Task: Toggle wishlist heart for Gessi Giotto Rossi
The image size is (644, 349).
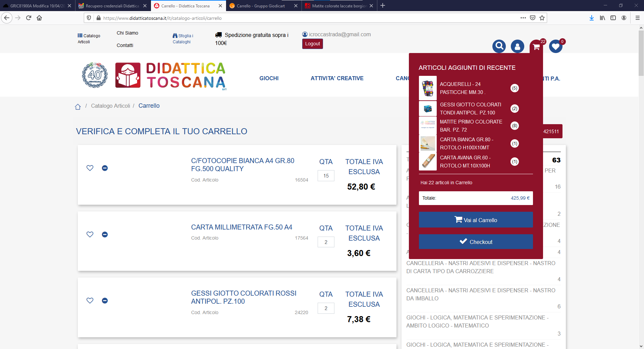Action: (90, 301)
